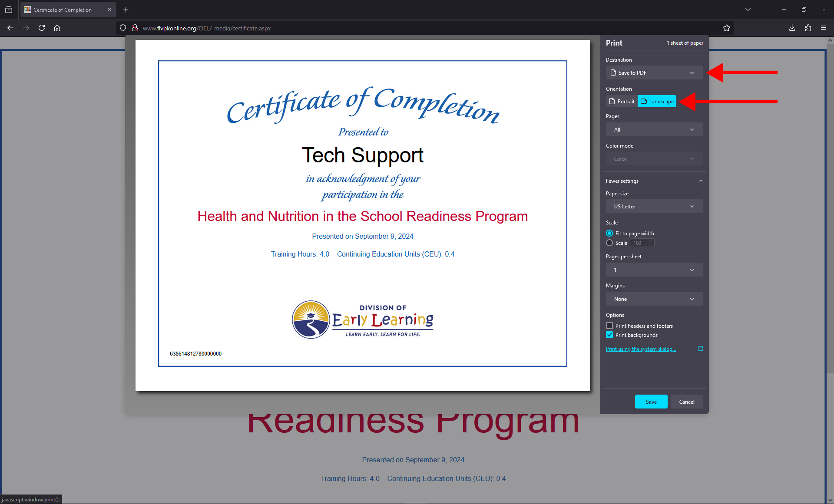The height and width of the screenshot is (504, 834).
Task: Expand the Margins dropdown
Action: pos(654,299)
